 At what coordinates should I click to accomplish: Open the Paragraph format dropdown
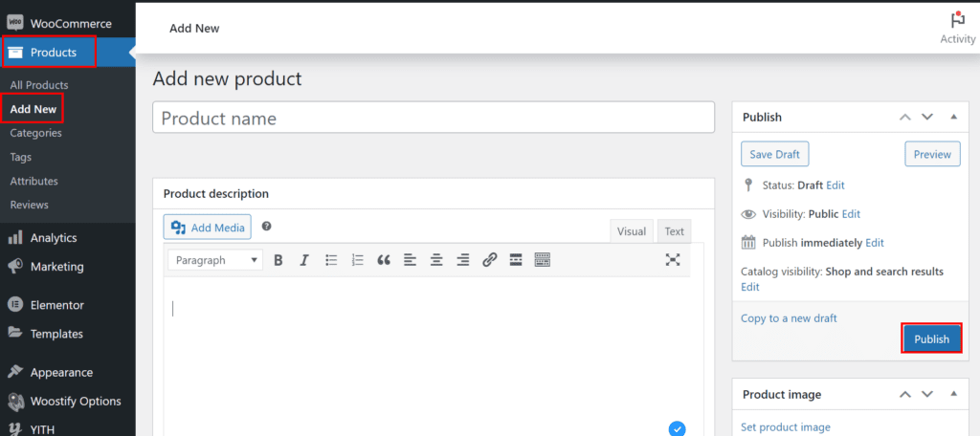[x=215, y=260]
